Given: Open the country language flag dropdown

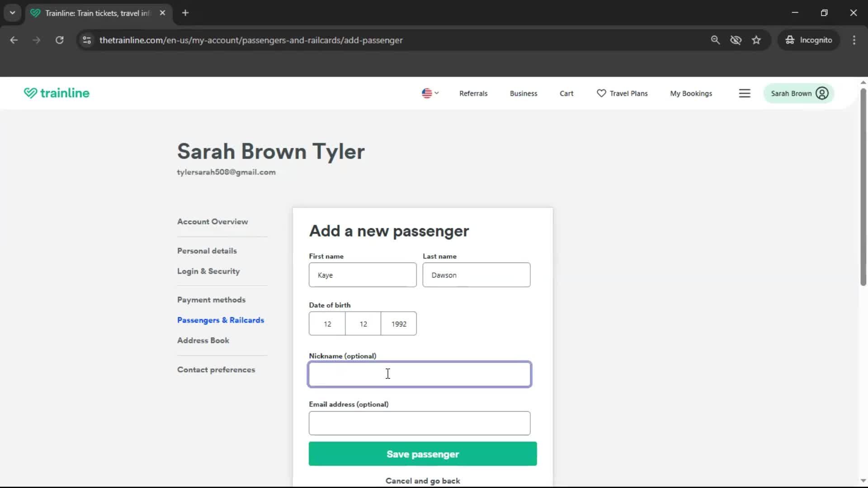Looking at the screenshot, I should [429, 93].
